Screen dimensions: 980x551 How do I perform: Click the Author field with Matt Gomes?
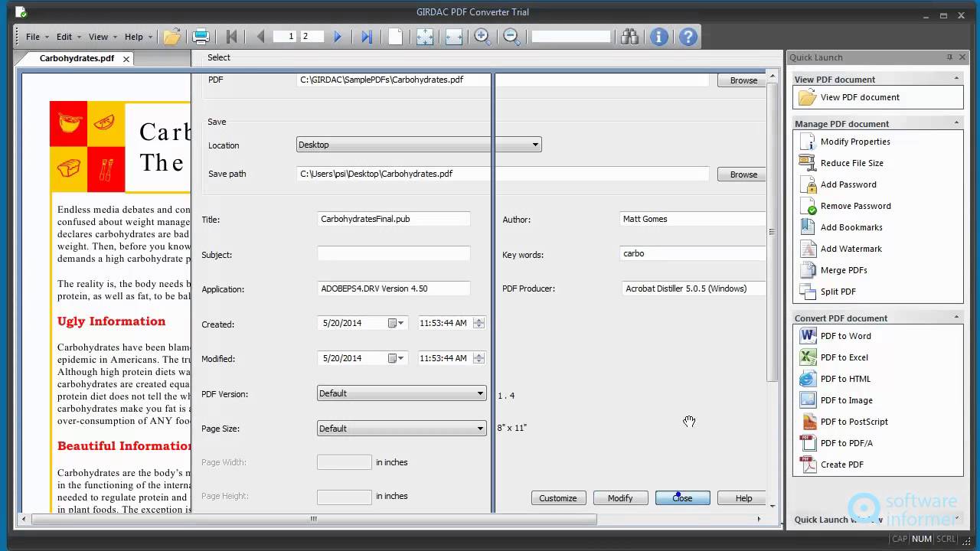point(693,219)
